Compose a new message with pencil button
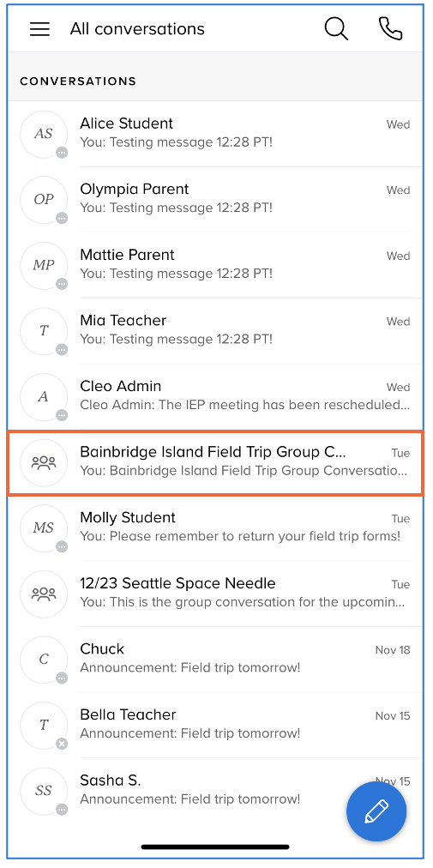The height and width of the screenshot is (868, 433). pos(376,811)
